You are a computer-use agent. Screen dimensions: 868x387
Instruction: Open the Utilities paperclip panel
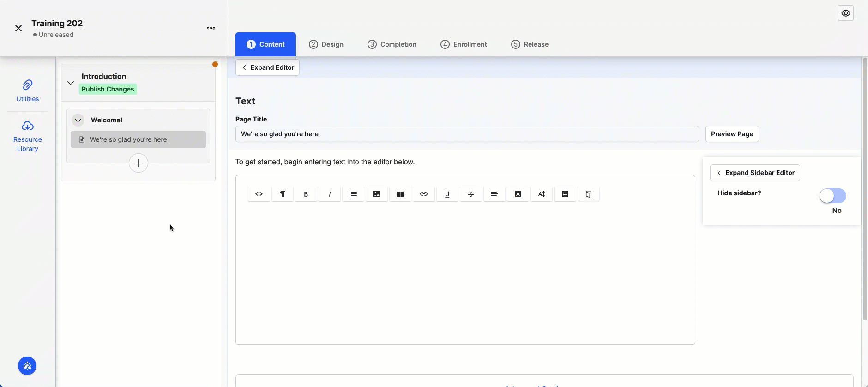pyautogui.click(x=28, y=91)
